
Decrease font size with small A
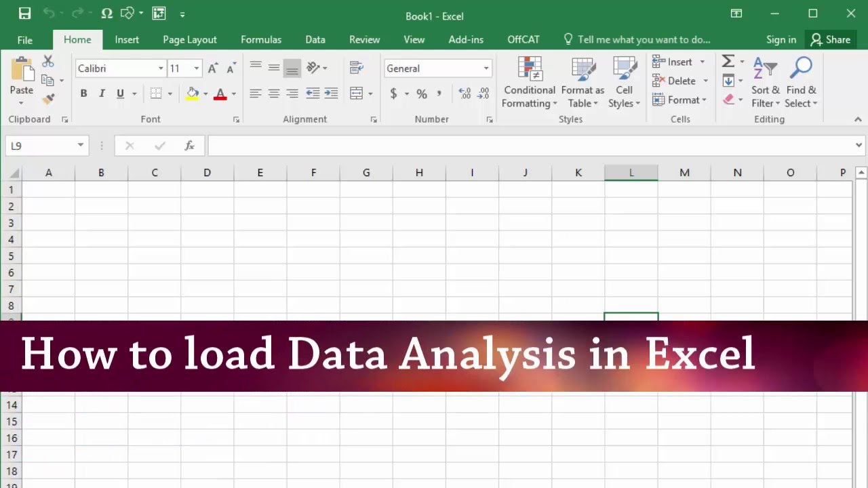click(231, 68)
